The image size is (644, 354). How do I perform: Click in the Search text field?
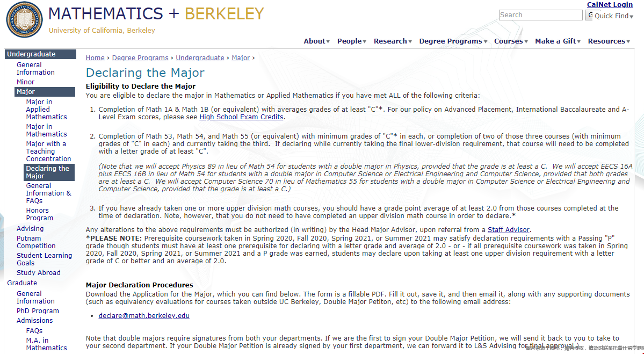click(x=540, y=15)
